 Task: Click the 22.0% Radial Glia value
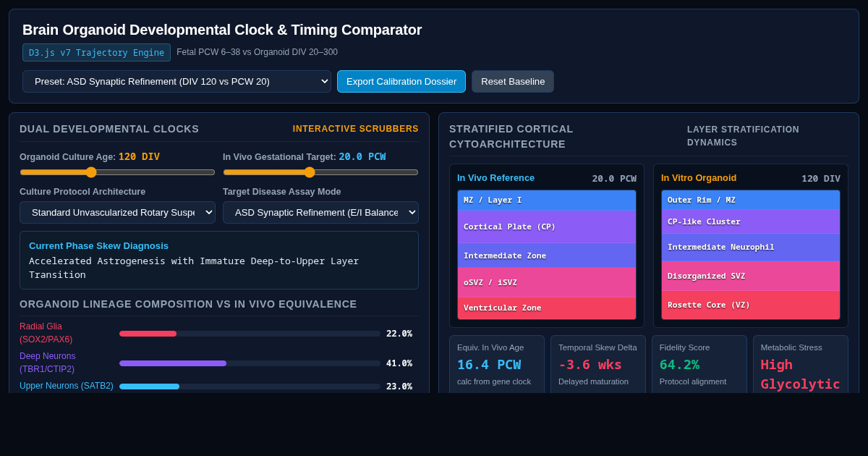[399, 334]
